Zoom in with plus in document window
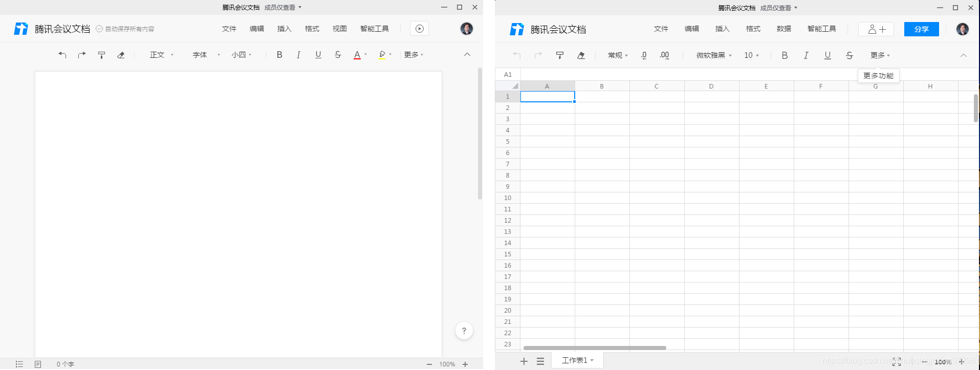Viewport: 980px width, 370px height. [x=465, y=364]
